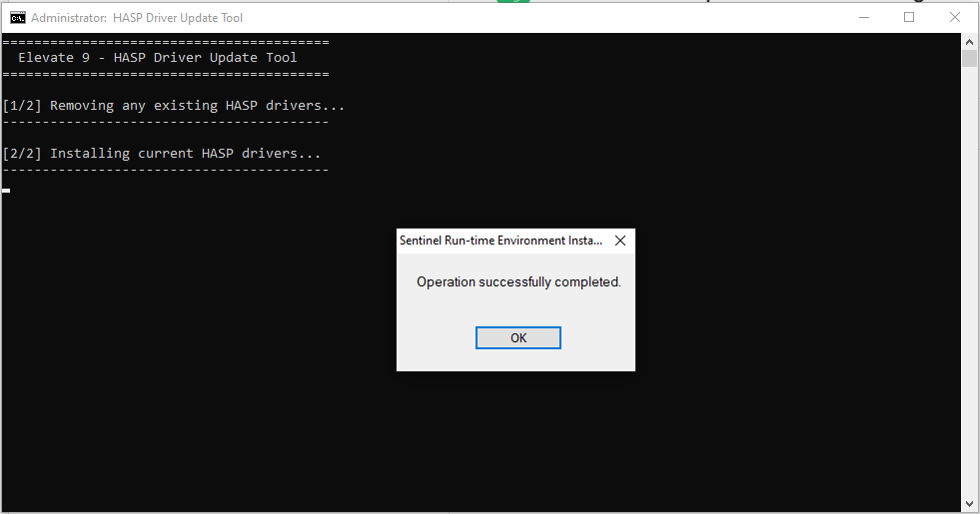Click the 'Administrator: HASP Driver Update Tool' title text
The width and height of the screenshot is (980, 514).
coord(137,18)
